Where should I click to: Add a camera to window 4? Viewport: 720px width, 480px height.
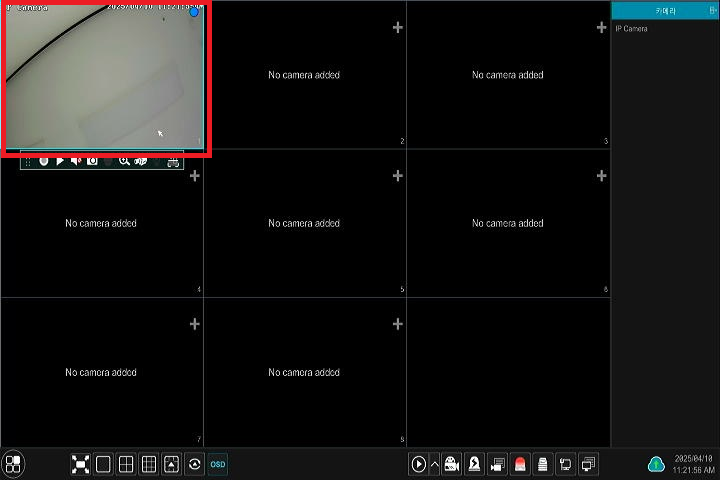[194, 176]
